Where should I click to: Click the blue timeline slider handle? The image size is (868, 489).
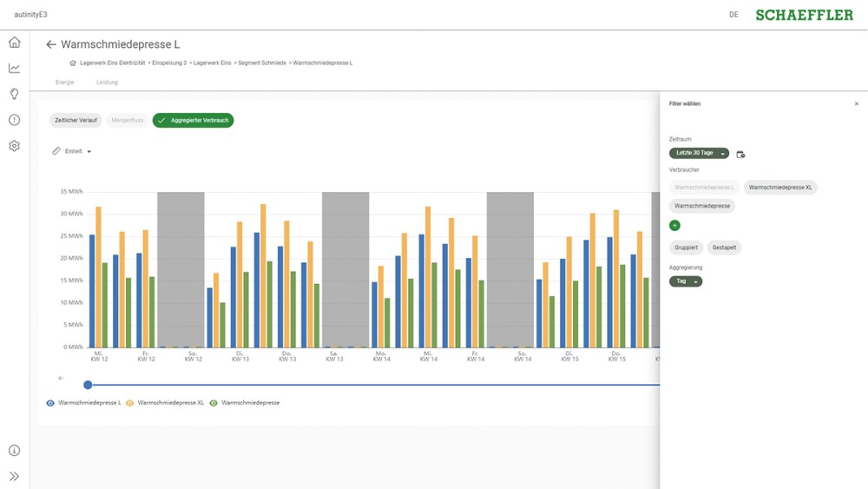pos(88,385)
